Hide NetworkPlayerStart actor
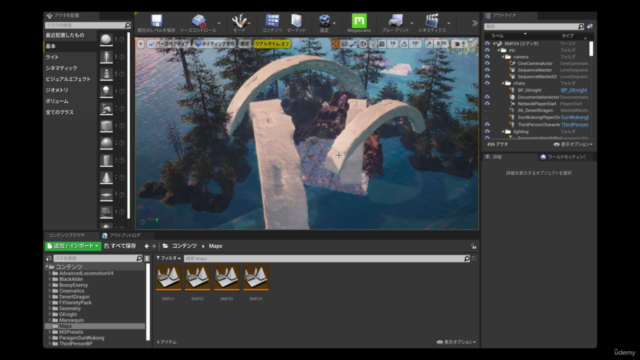The height and width of the screenshot is (360, 640). pos(487,104)
